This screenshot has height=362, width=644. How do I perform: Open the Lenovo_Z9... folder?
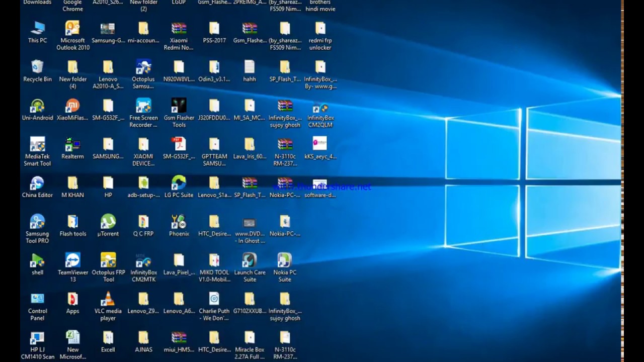pos(143,303)
